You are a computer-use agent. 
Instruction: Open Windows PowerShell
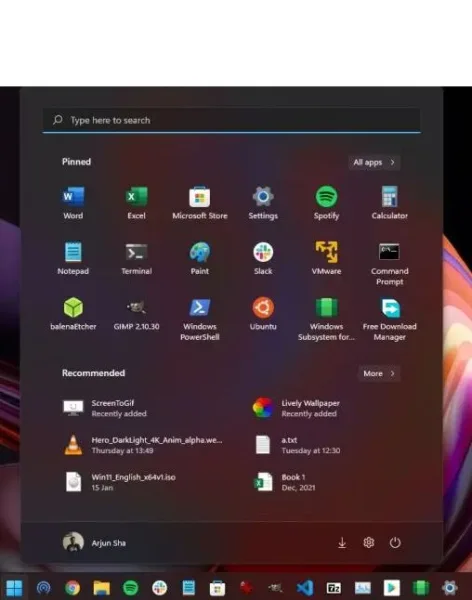pyautogui.click(x=199, y=320)
